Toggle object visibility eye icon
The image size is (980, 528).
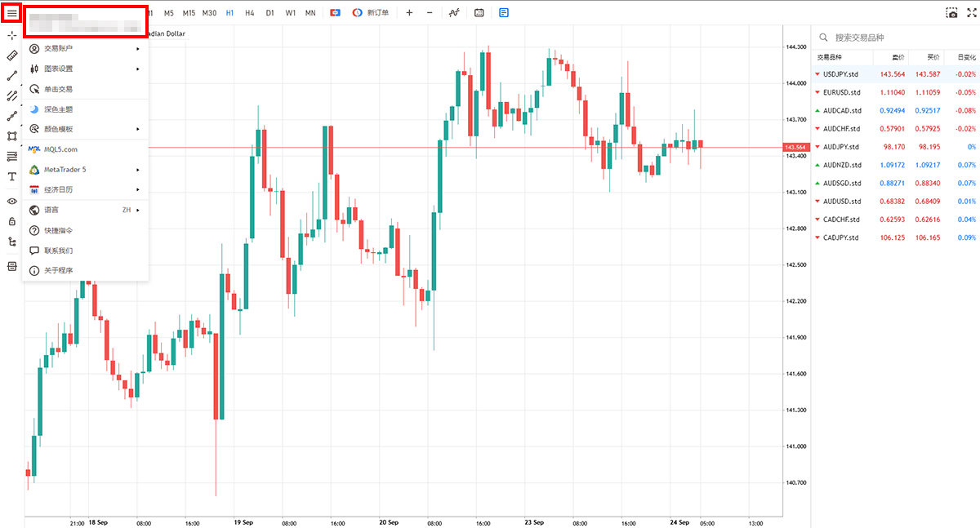pyautogui.click(x=11, y=201)
